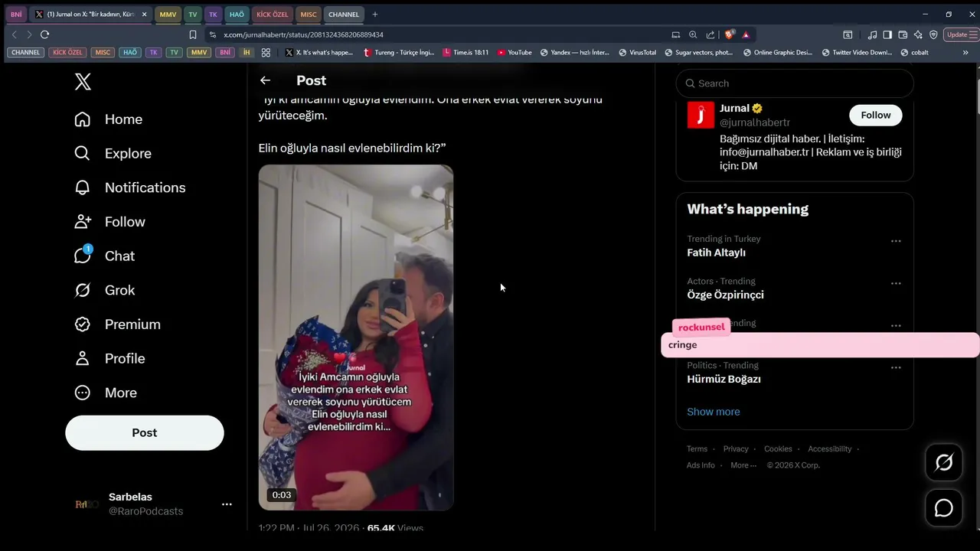The height and width of the screenshot is (551, 980).
Task: Reload the page with the refresh icon
Action: coord(44,34)
